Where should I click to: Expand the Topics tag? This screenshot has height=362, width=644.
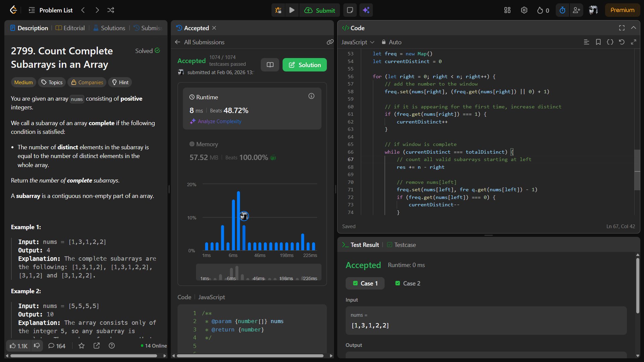point(52,82)
